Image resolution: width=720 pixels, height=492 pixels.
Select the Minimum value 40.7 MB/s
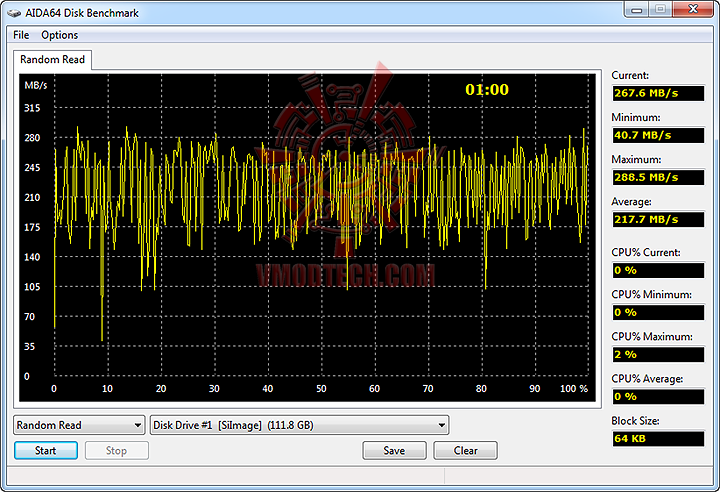[x=658, y=136]
